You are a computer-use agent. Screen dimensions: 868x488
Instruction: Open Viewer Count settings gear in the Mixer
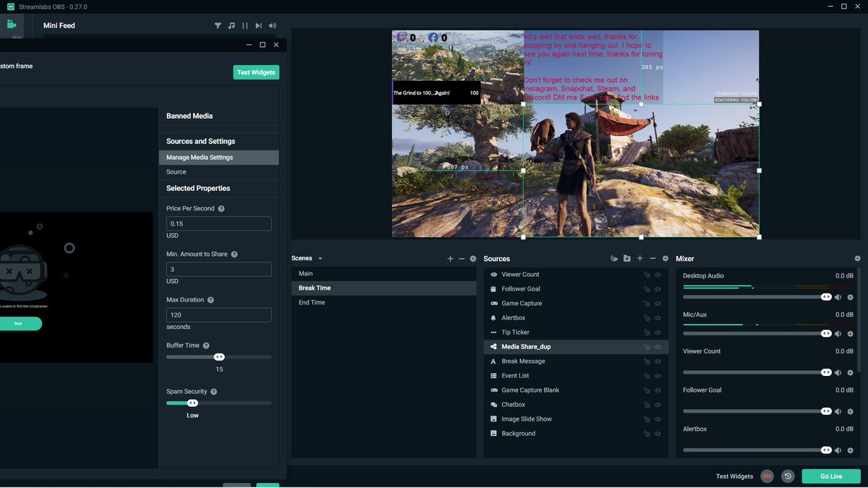coord(851,372)
